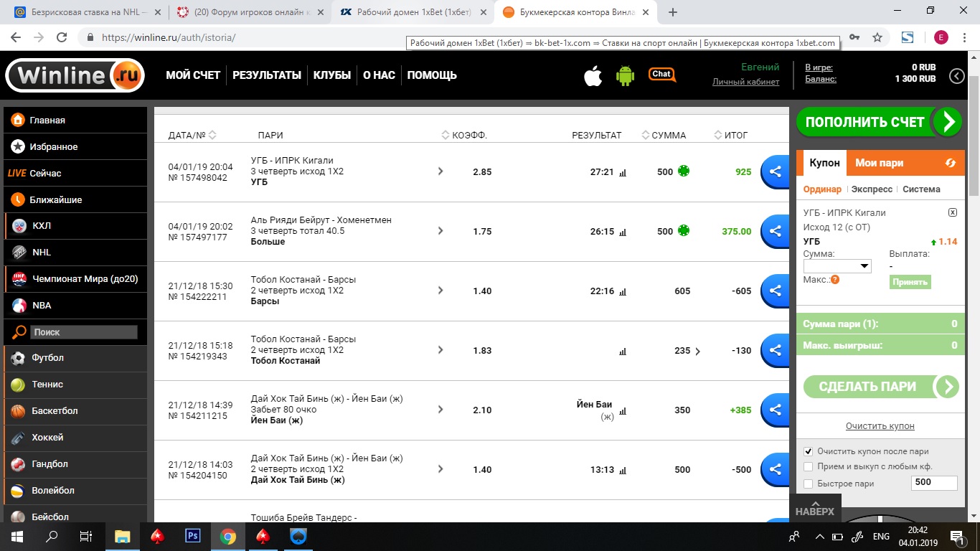This screenshot has width=980, height=551.
Task: Open LIVE Сейчас section
Action: pyautogui.click(x=75, y=174)
